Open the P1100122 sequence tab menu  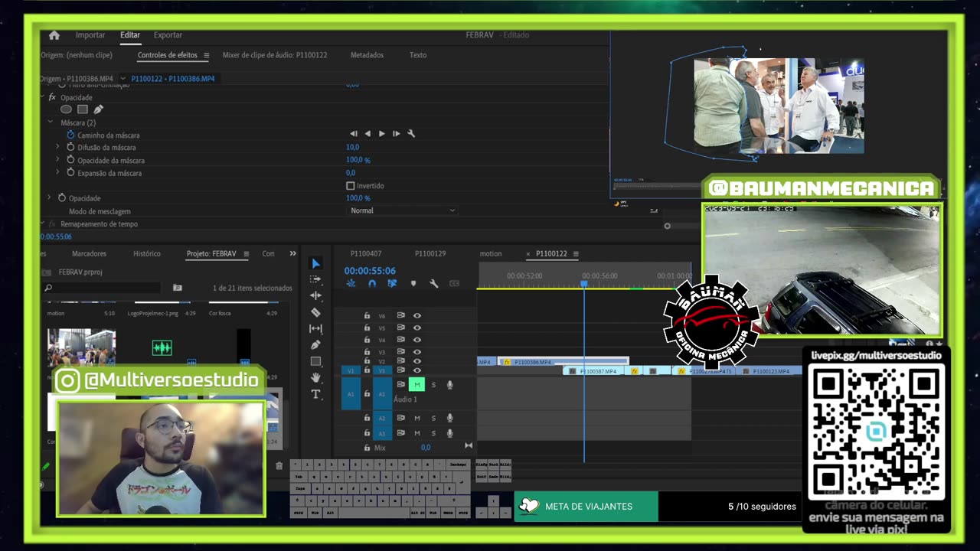click(576, 254)
